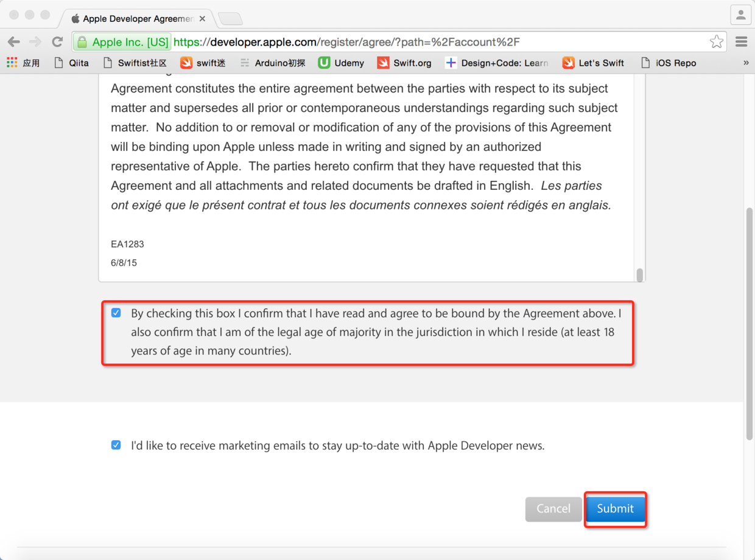Click the main page vertical scrollbar
The width and height of the screenshot is (755, 560).
(750, 323)
